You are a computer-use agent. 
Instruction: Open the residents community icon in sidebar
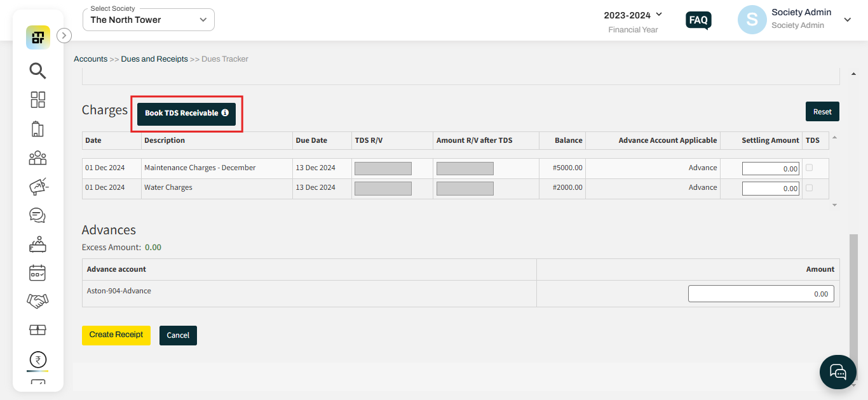[37, 157]
